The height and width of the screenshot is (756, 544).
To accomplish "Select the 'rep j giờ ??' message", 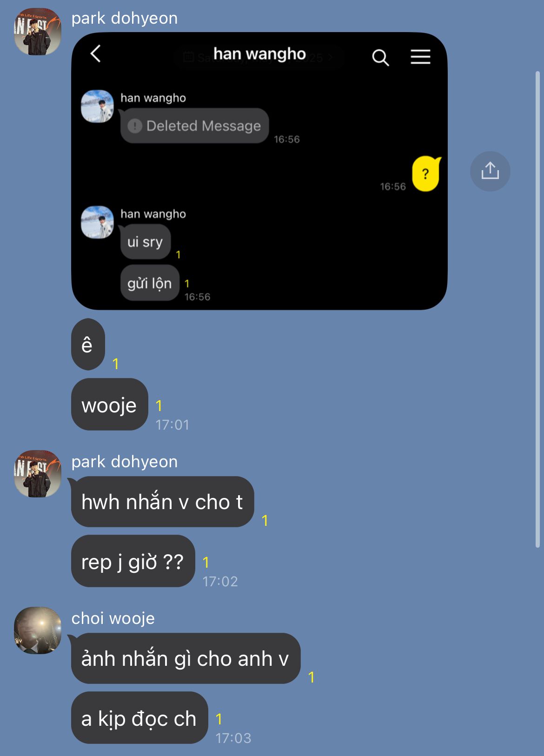I will click(133, 561).
